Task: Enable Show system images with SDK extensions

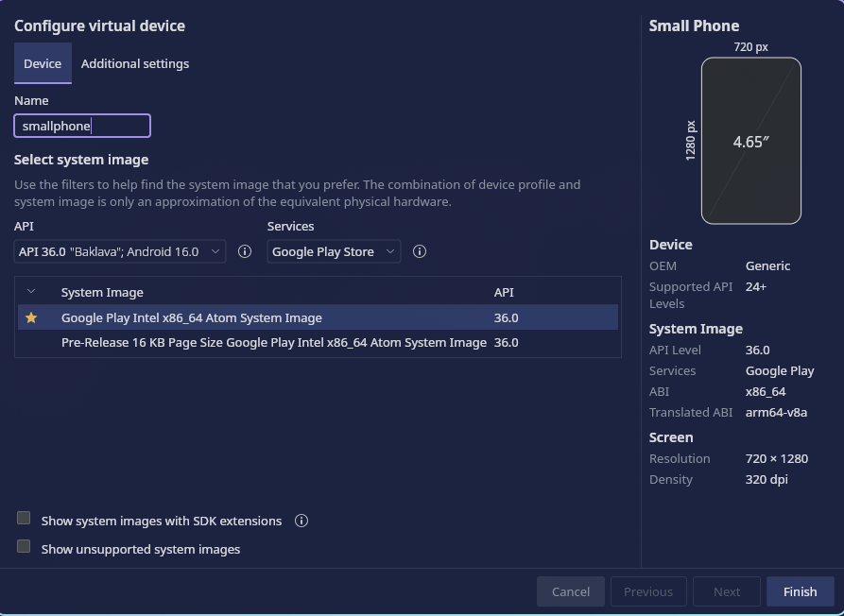Action: pos(23,518)
